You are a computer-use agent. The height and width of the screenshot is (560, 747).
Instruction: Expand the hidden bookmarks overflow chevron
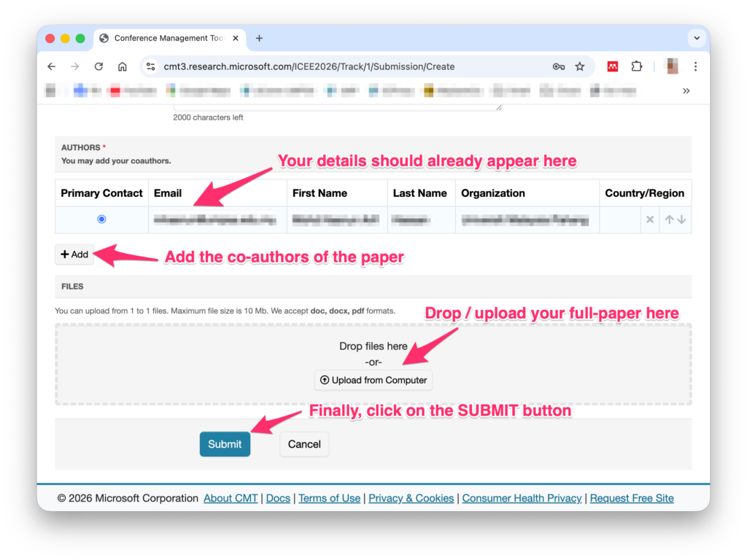pyautogui.click(x=686, y=91)
